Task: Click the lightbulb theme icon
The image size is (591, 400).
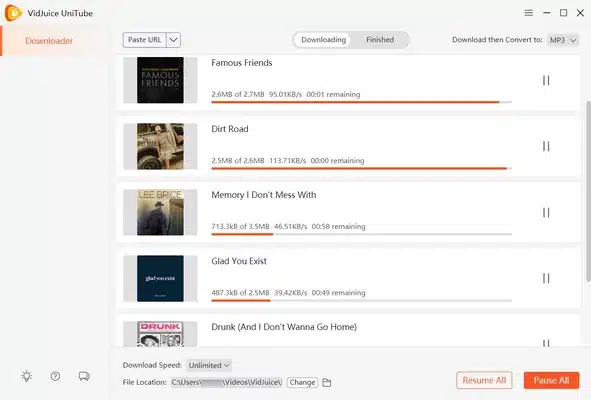Action: point(26,376)
